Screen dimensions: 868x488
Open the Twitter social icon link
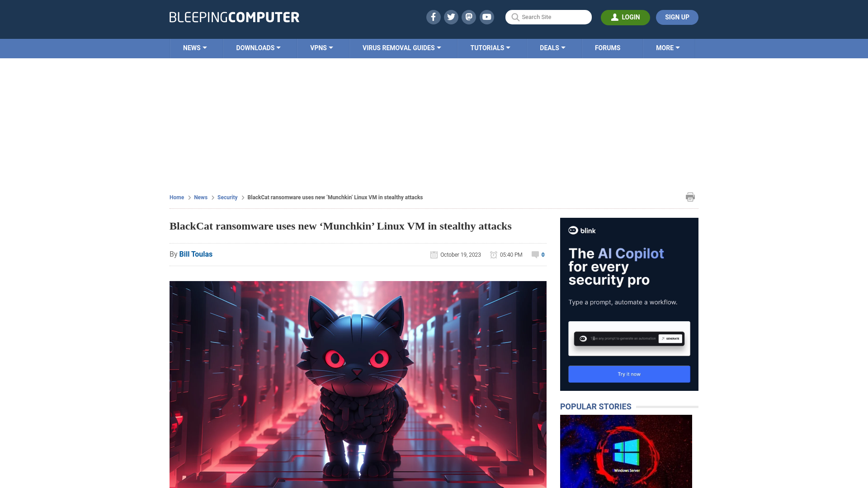[x=451, y=17]
